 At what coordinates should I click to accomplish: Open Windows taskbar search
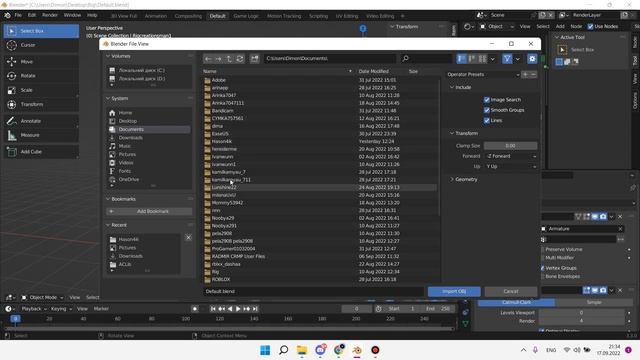point(283,350)
